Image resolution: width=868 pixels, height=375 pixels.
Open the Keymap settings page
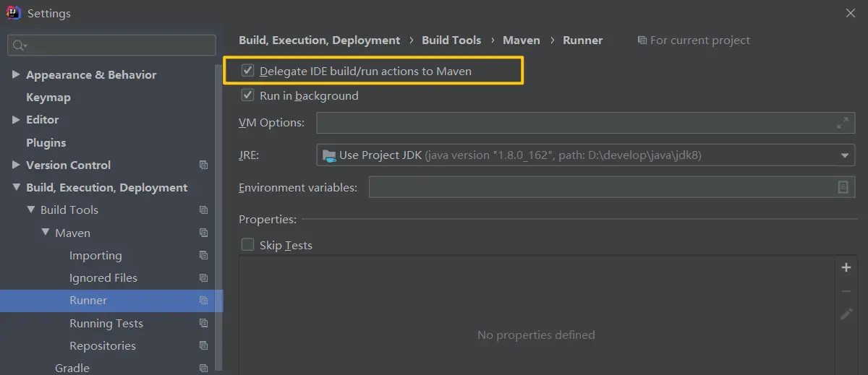coord(48,98)
